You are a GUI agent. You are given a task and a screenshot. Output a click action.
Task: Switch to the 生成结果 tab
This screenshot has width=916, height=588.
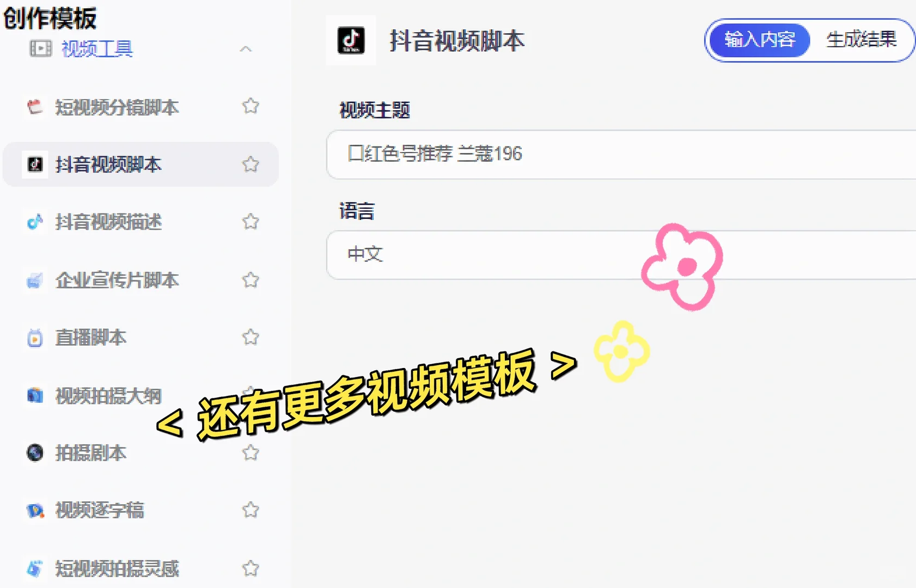pos(861,40)
